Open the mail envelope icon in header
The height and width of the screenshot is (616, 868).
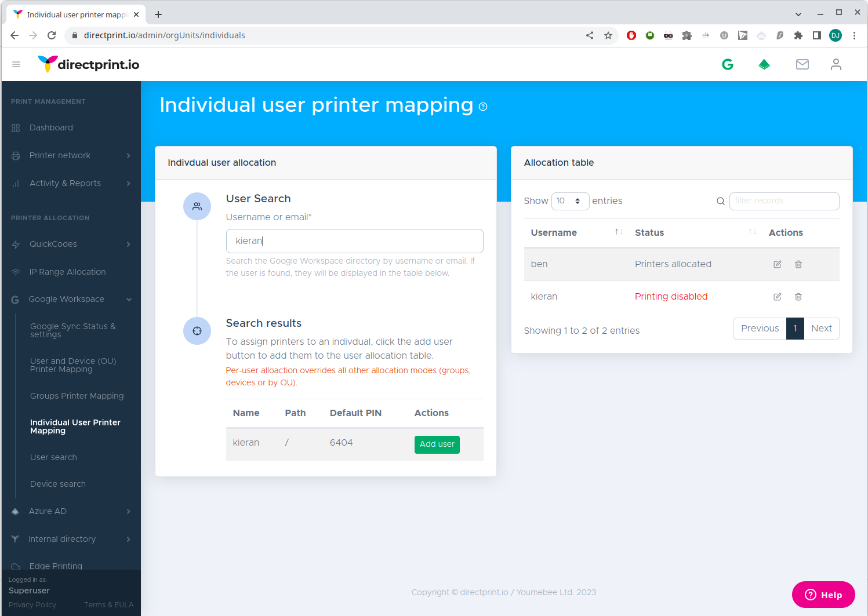click(x=802, y=64)
